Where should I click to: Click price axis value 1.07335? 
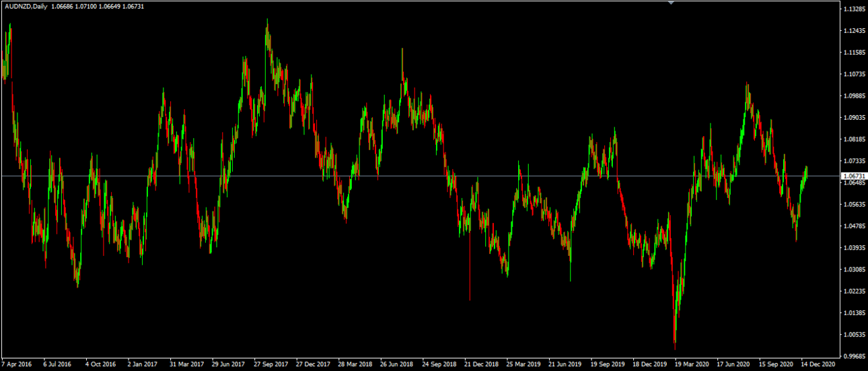(x=853, y=161)
